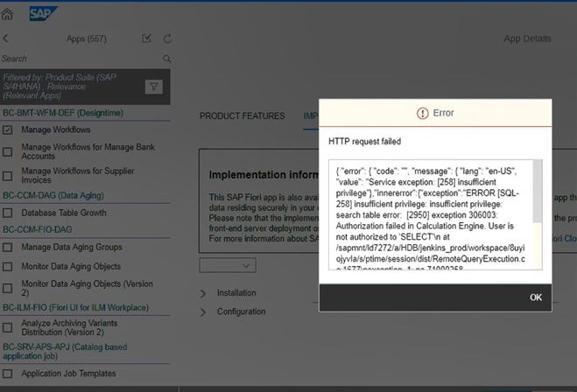Image resolution: width=577 pixels, height=392 pixels.
Task: Uncheck the Manage Workflows checkbox
Action: (7, 129)
